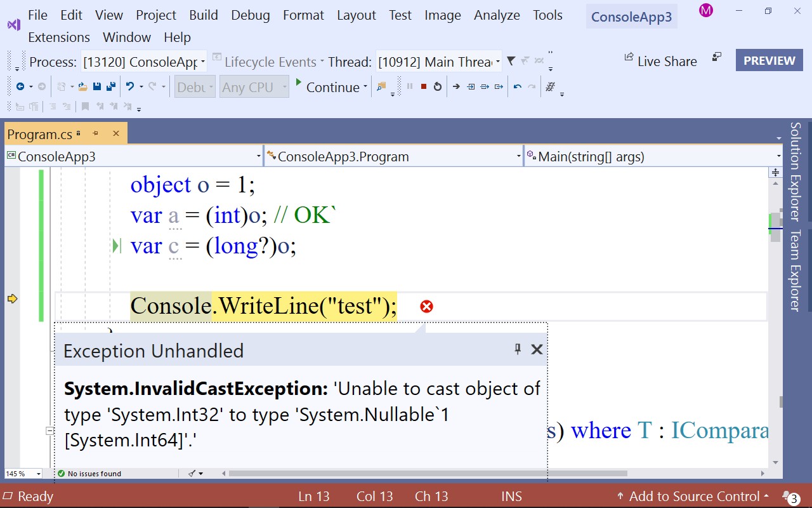Step Out of the current method
The height and width of the screenshot is (508, 812).
[x=500, y=86]
